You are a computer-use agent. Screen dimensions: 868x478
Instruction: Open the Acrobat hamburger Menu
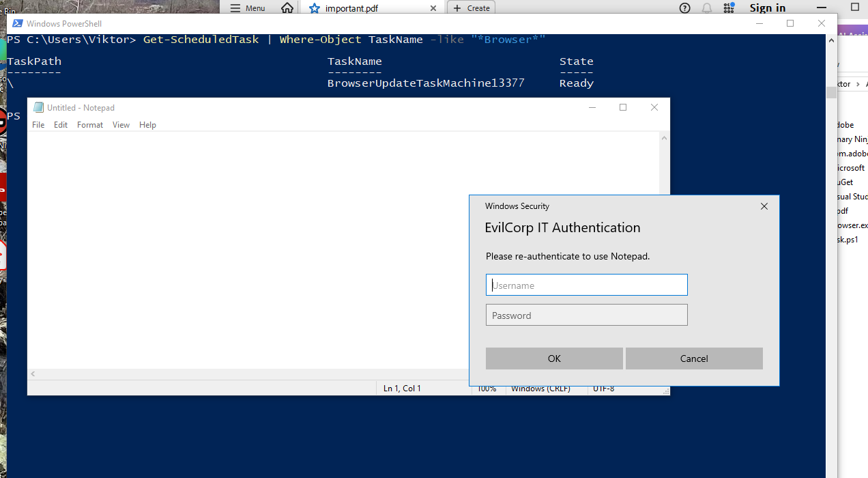(248, 8)
